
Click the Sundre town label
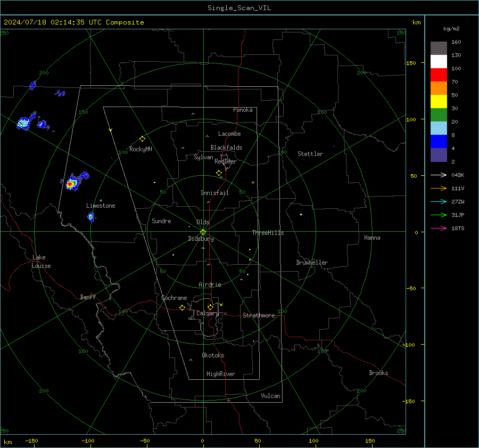coord(161,221)
